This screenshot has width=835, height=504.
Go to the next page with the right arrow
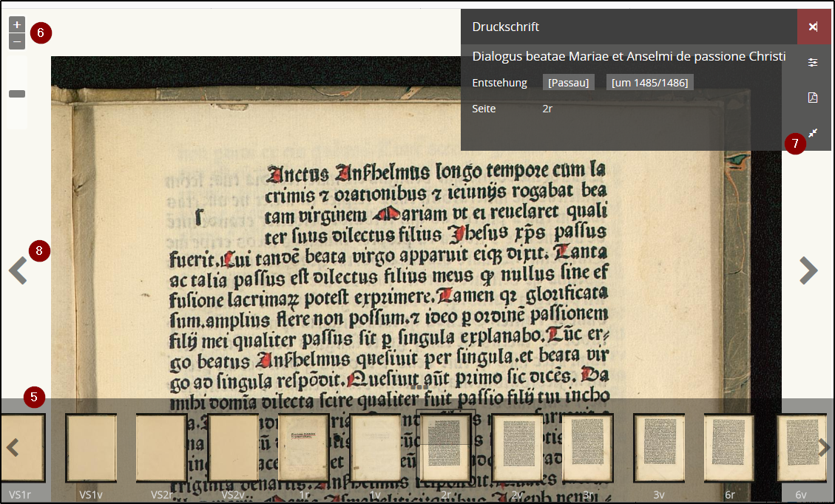pyautogui.click(x=808, y=270)
